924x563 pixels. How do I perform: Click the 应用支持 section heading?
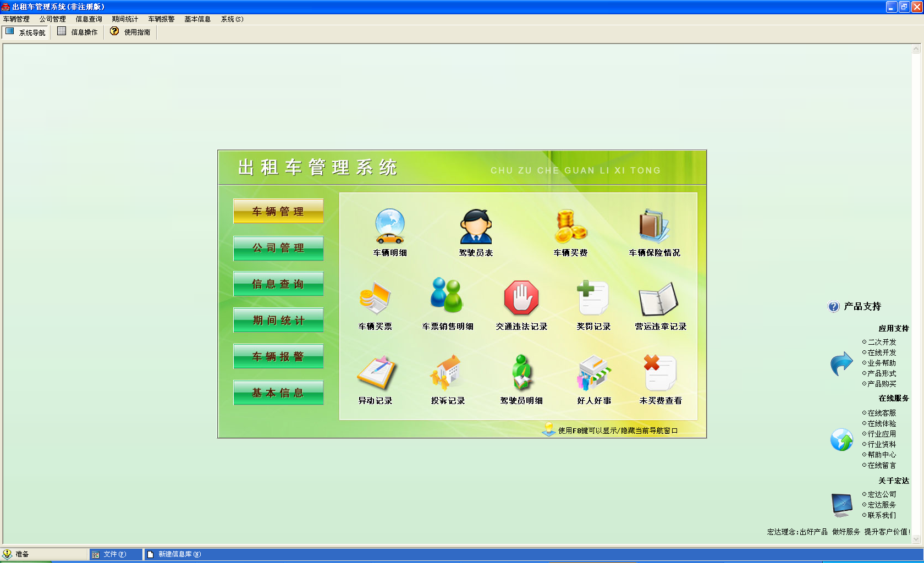click(894, 328)
